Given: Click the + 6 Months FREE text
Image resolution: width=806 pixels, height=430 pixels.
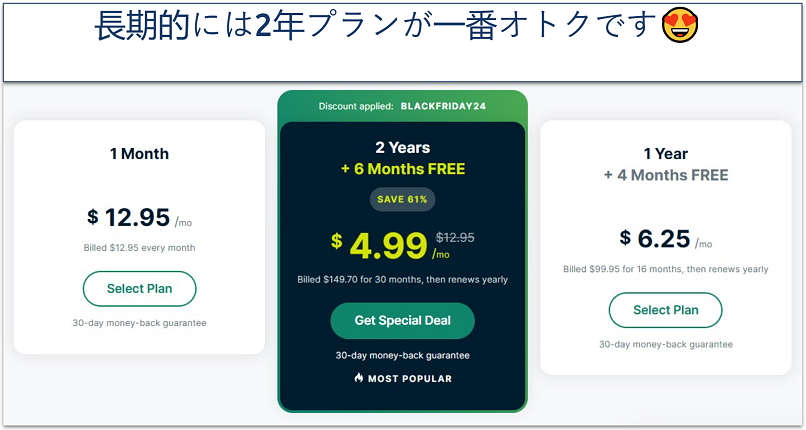Looking at the screenshot, I should coord(402,169).
